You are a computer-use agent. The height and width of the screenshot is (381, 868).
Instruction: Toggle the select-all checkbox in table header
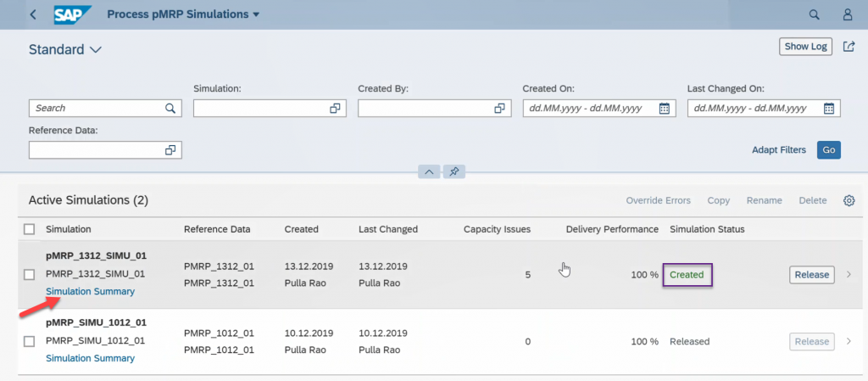[x=30, y=229]
